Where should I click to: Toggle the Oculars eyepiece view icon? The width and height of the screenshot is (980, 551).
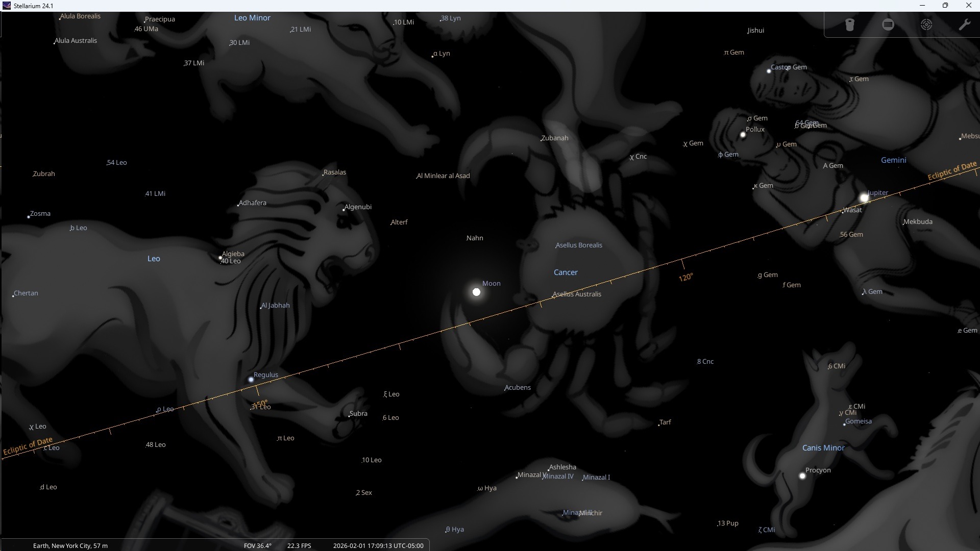850,24
